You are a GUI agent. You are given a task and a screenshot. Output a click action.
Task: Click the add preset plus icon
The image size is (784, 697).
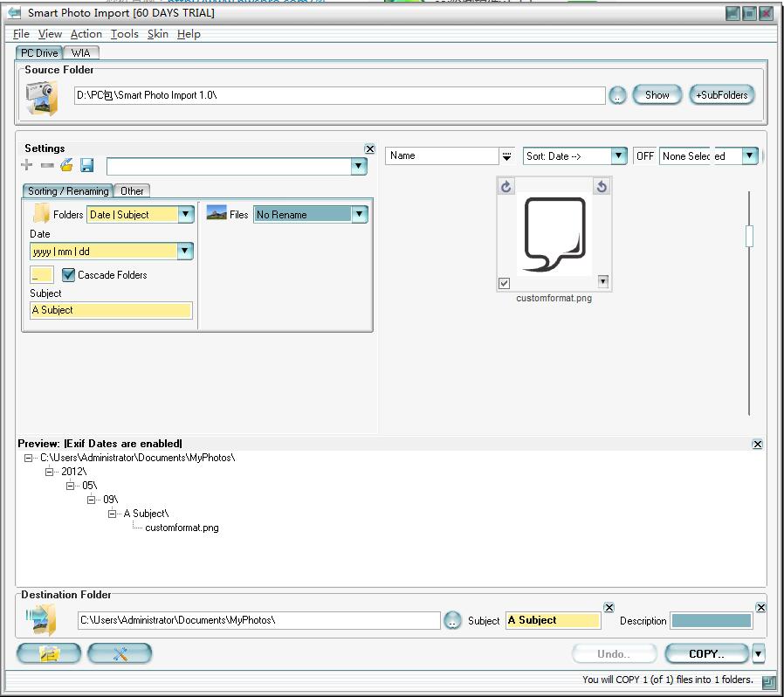coord(27,164)
